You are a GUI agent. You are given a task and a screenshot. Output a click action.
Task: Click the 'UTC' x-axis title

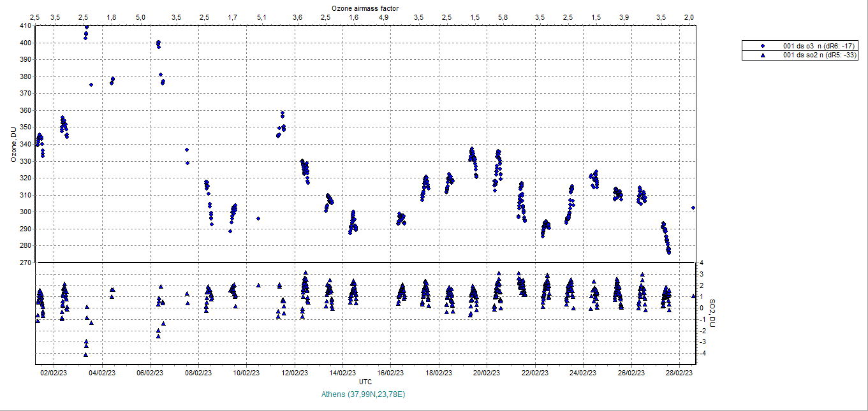(x=365, y=382)
